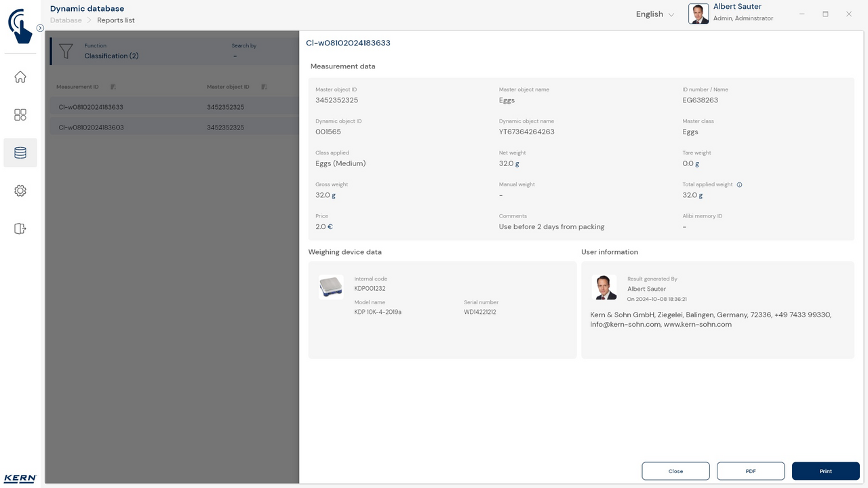Sort by Measurement ID column icon
The height and width of the screenshot is (488, 868).
coord(113,87)
